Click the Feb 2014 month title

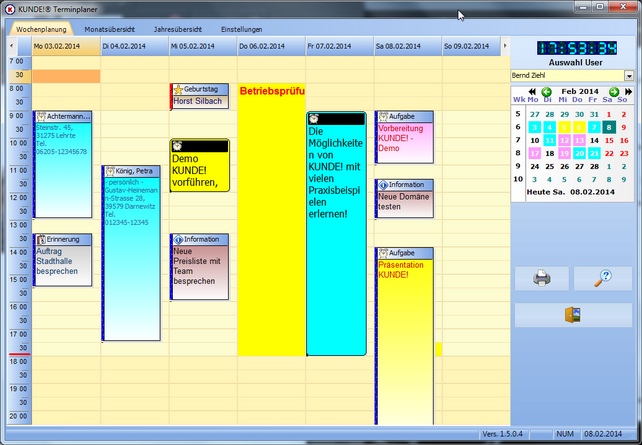tap(580, 91)
